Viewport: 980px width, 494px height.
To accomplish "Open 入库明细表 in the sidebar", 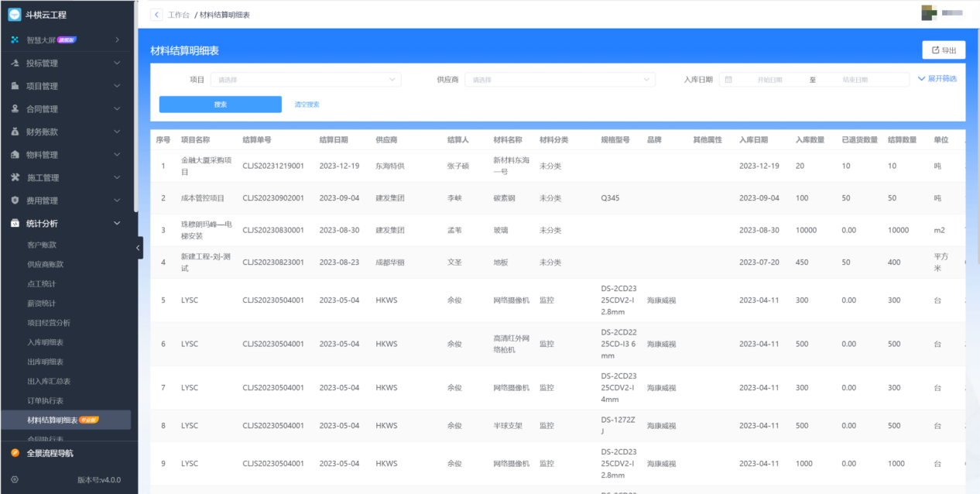I will (46, 342).
